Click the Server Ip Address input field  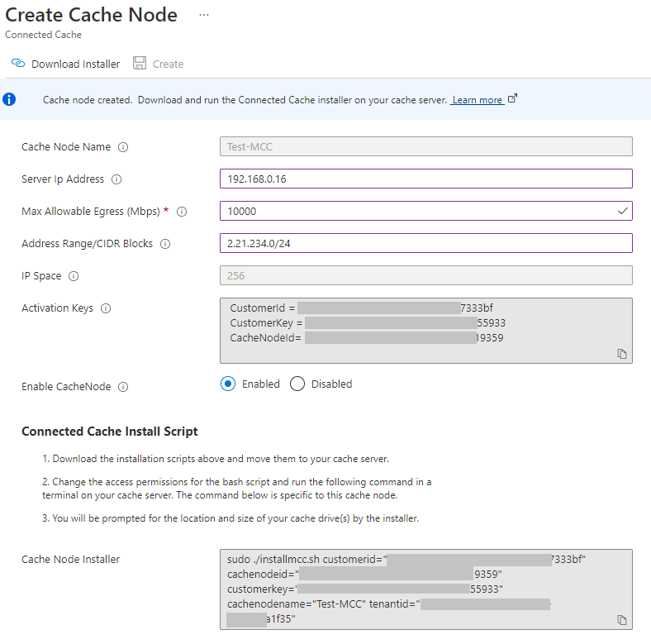425,179
